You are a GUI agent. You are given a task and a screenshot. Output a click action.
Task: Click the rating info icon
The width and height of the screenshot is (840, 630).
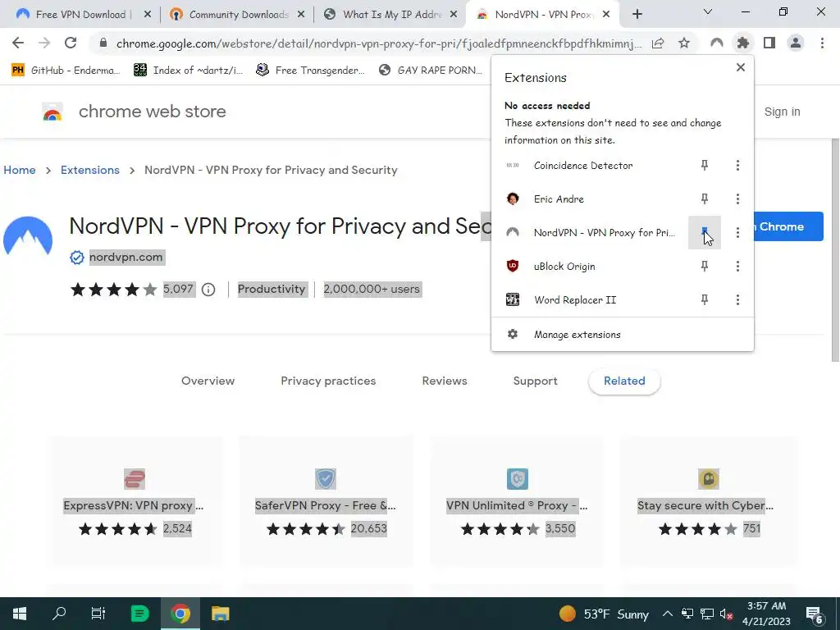(208, 290)
